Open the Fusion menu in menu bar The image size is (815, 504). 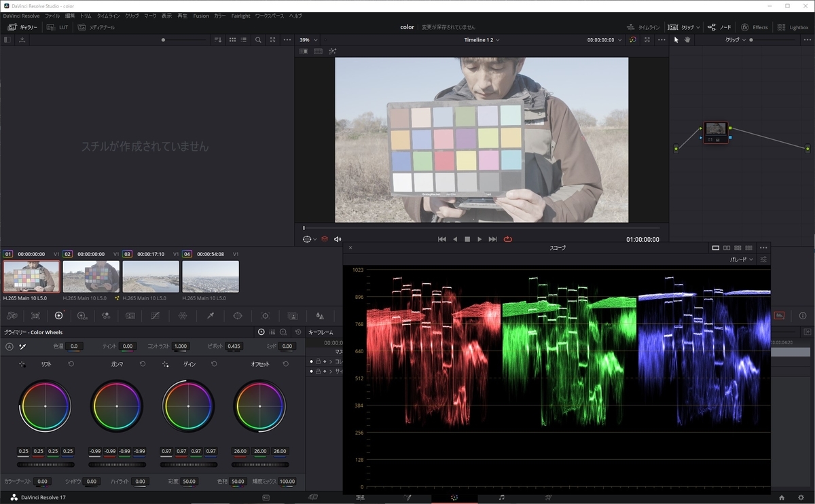[x=201, y=16]
